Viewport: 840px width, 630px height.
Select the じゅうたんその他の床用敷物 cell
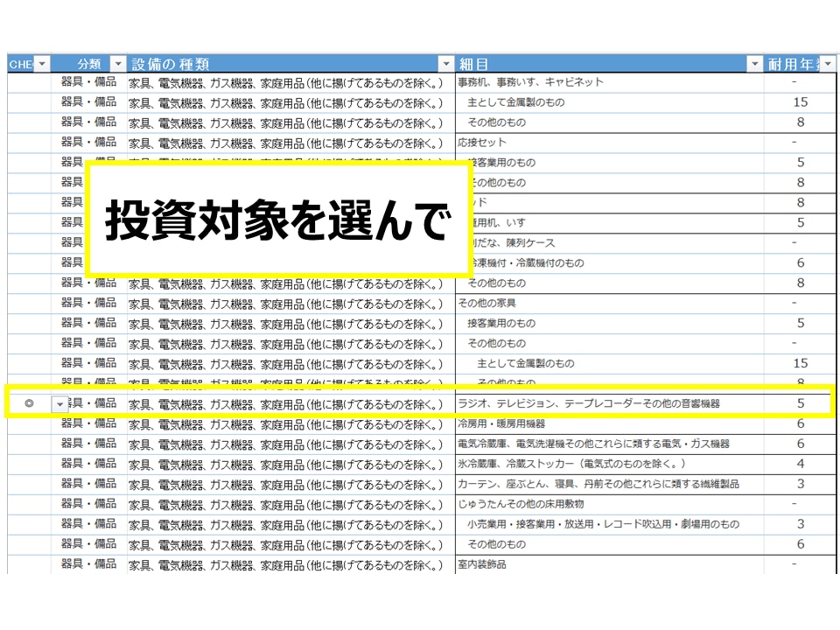click(609, 504)
